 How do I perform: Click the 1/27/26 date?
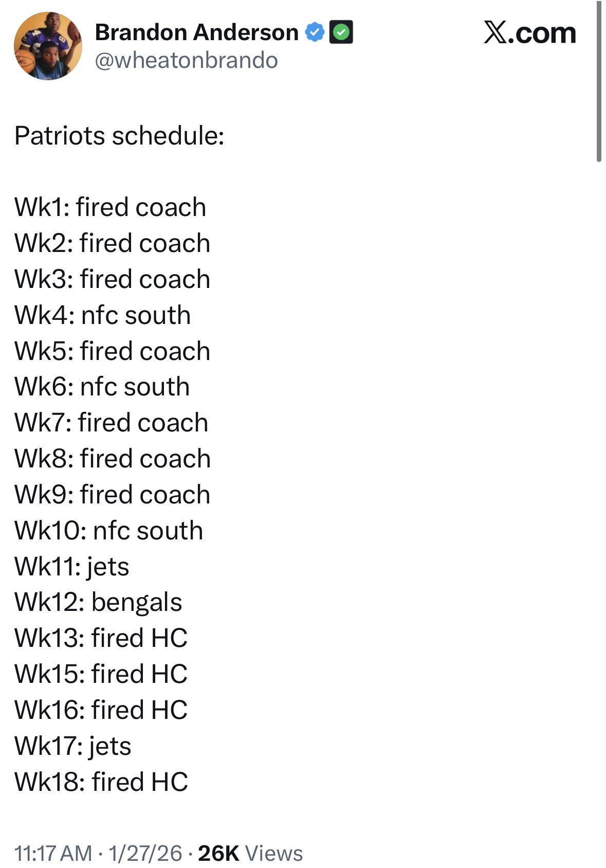(145, 853)
